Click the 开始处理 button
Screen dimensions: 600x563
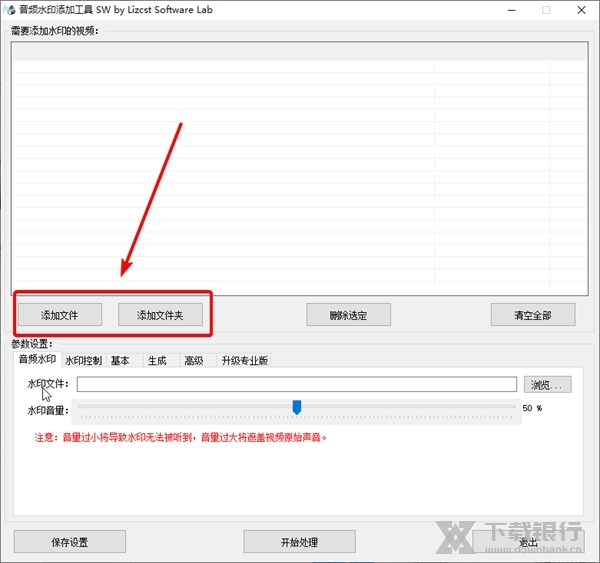(299, 542)
